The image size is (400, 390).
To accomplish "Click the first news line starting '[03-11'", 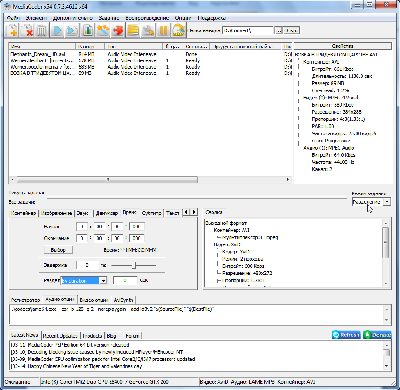I will (x=70, y=345).
